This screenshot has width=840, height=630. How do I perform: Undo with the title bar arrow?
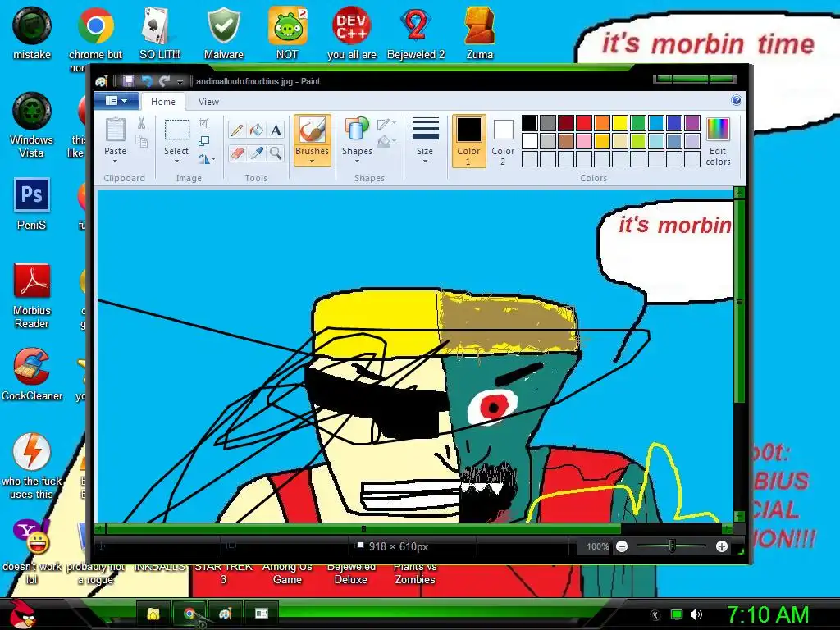click(146, 81)
